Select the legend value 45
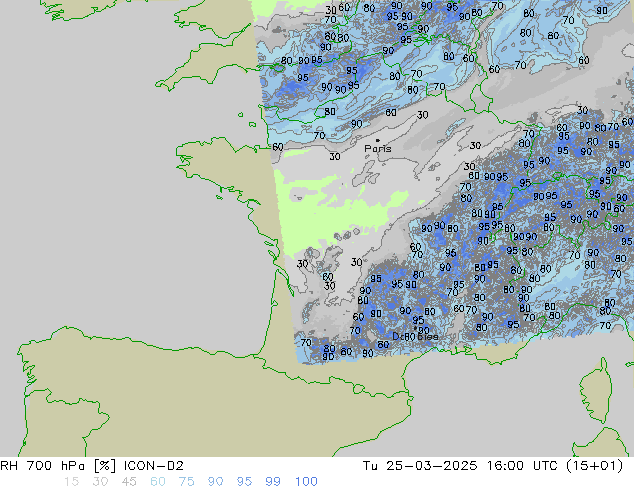Image resolution: width=634 pixels, height=490 pixels. (x=129, y=482)
